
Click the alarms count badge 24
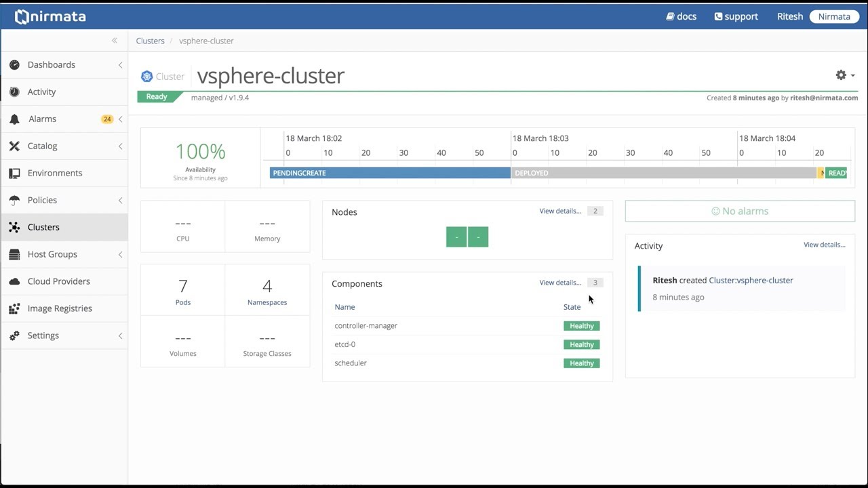[x=107, y=119]
